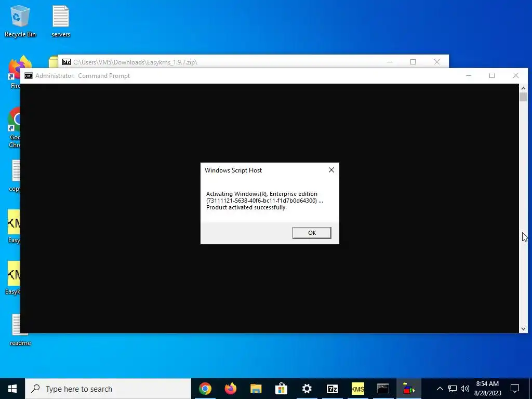Open Firefox from taskbar

pos(230,389)
